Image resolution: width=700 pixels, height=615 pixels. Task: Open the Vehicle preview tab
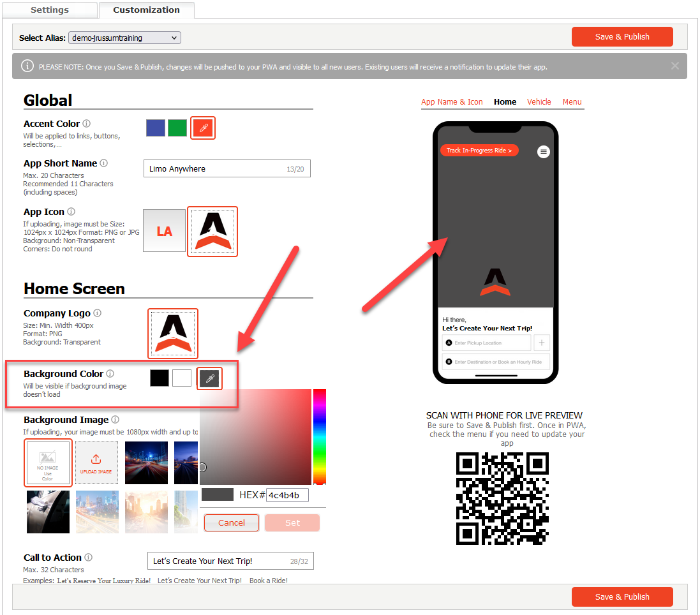539,102
